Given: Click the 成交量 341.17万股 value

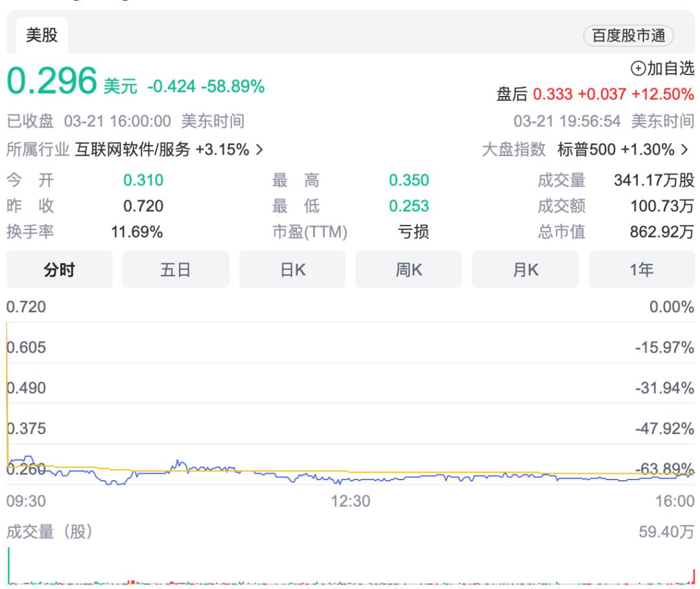Looking at the screenshot, I should 654,180.
